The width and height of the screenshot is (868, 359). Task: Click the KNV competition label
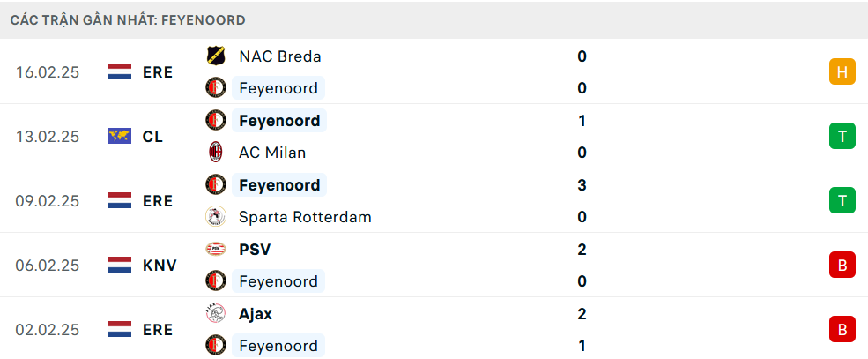tap(160, 266)
